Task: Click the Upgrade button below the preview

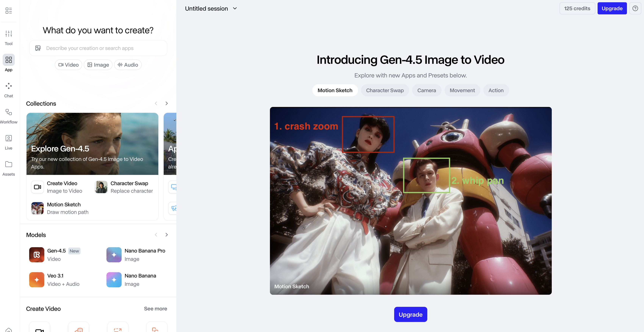Action: pyautogui.click(x=410, y=314)
